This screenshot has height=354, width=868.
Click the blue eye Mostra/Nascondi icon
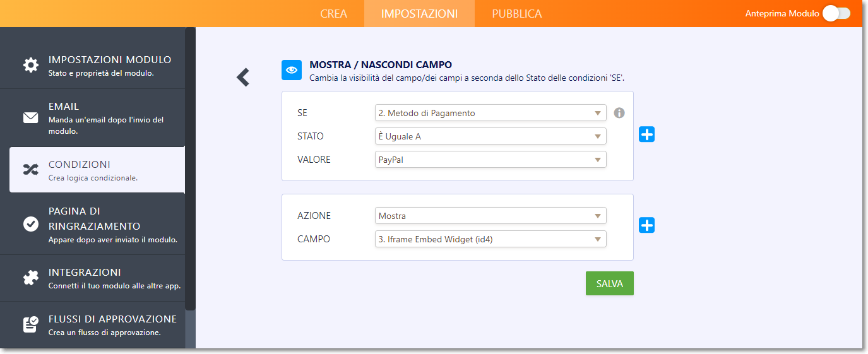click(x=292, y=70)
